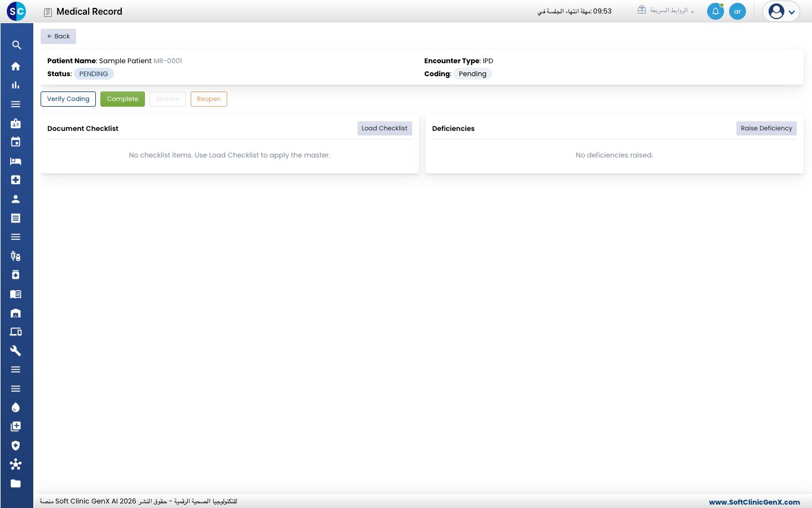Viewport: 812px width, 508px height.
Task: Open the www.SoftClinicGenX.com link
Action: tap(754, 502)
